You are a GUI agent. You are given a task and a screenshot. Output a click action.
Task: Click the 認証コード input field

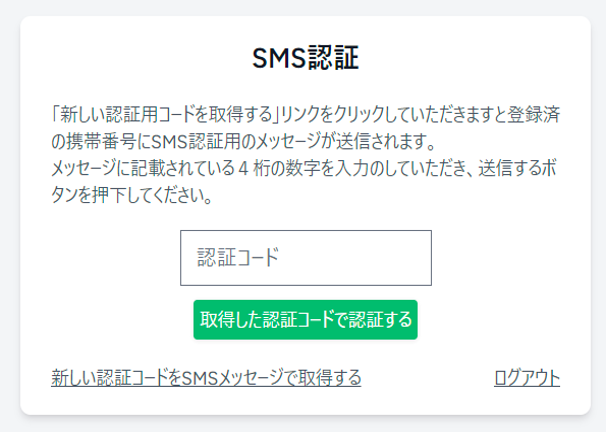305,258
